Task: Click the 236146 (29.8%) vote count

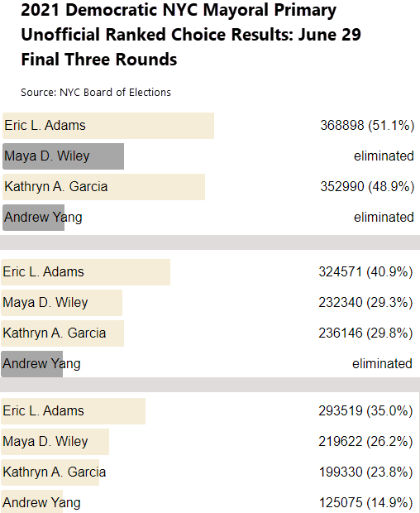Action: click(365, 333)
